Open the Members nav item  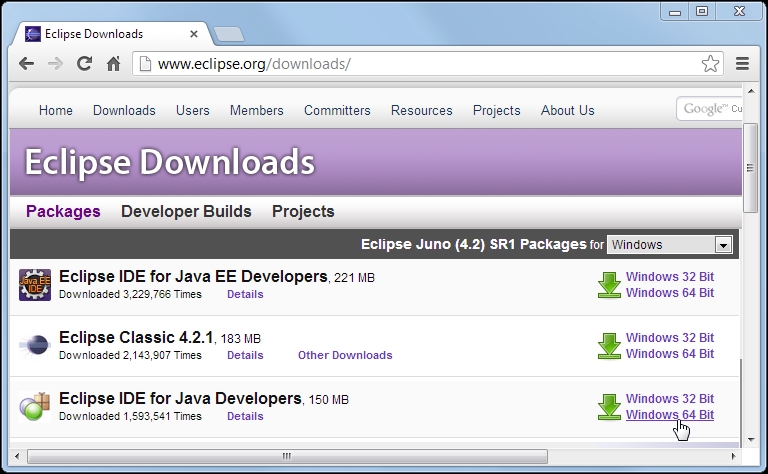pyautogui.click(x=257, y=110)
